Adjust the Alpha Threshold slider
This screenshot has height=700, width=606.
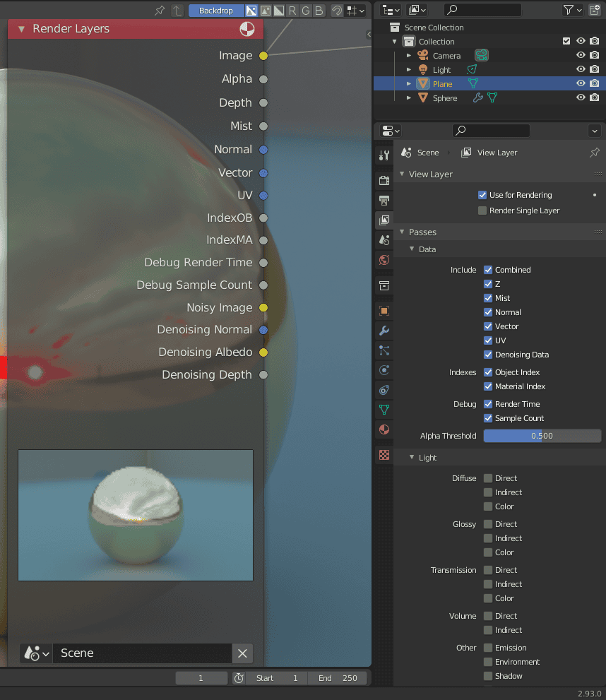pyautogui.click(x=542, y=436)
